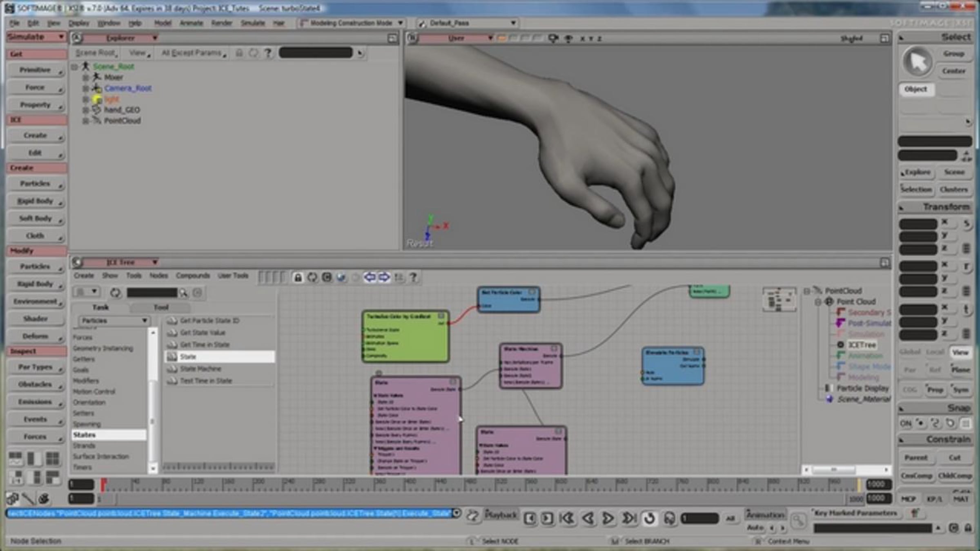Image resolution: width=980 pixels, height=551 pixels.
Task: Open the Display menu
Action: point(79,23)
